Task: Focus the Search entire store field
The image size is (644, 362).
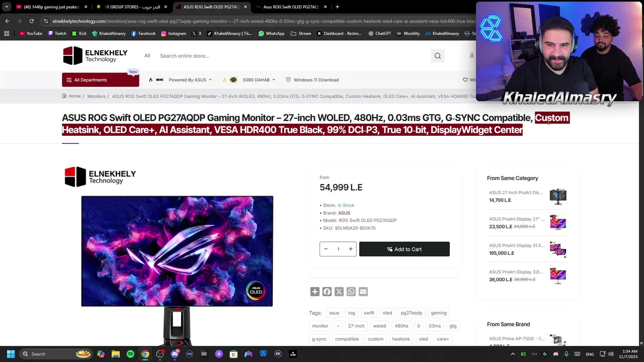Action: tap(292, 56)
